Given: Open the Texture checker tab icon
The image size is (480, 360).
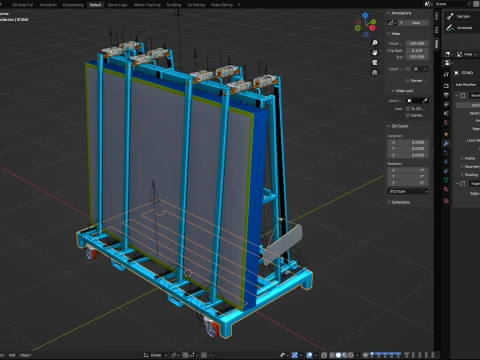Looking at the screenshot, I should click(446, 201).
